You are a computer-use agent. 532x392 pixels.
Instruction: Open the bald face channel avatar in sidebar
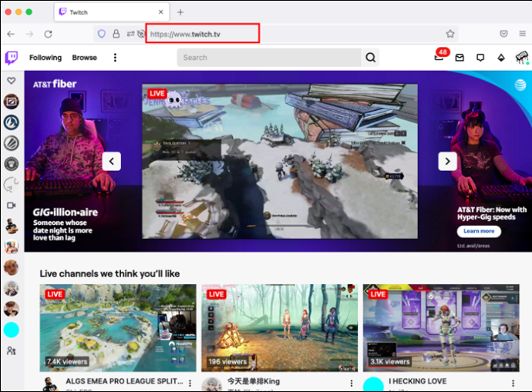[12, 268]
